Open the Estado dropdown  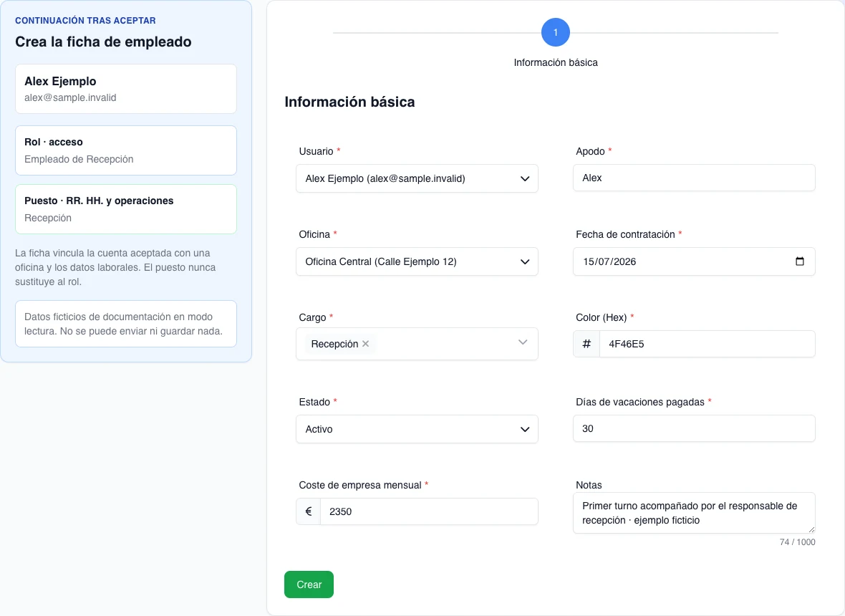tap(417, 429)
